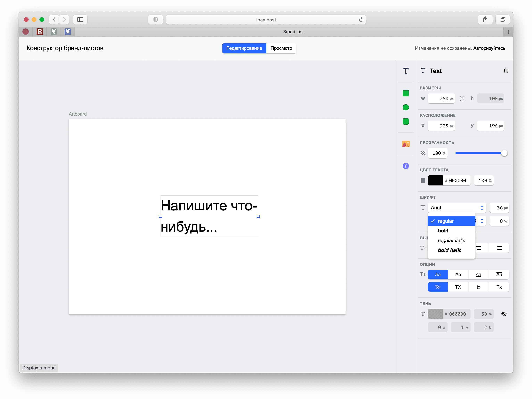The height and width of the screenshot is (399, 532).
Task: Click the shadow hex field 000000
Action: (456, 314)
